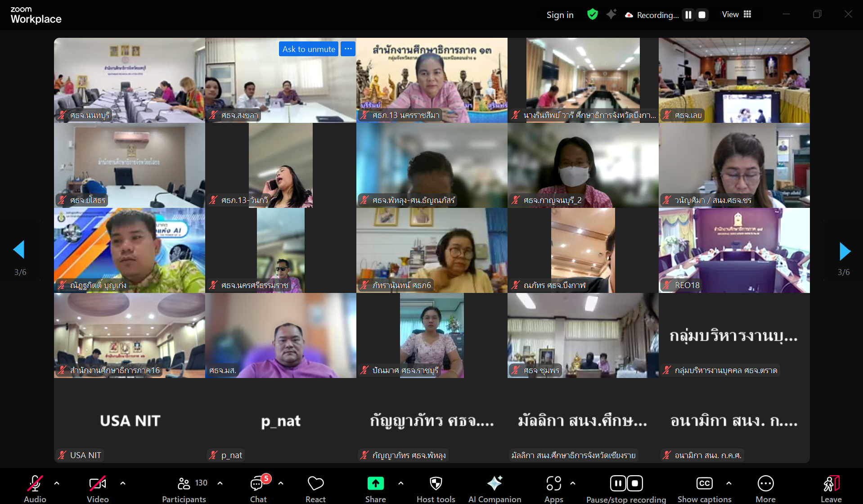The image size is (863, 504).
Task: Click Ask to unmute button
Action: click(x=309, y=49)
